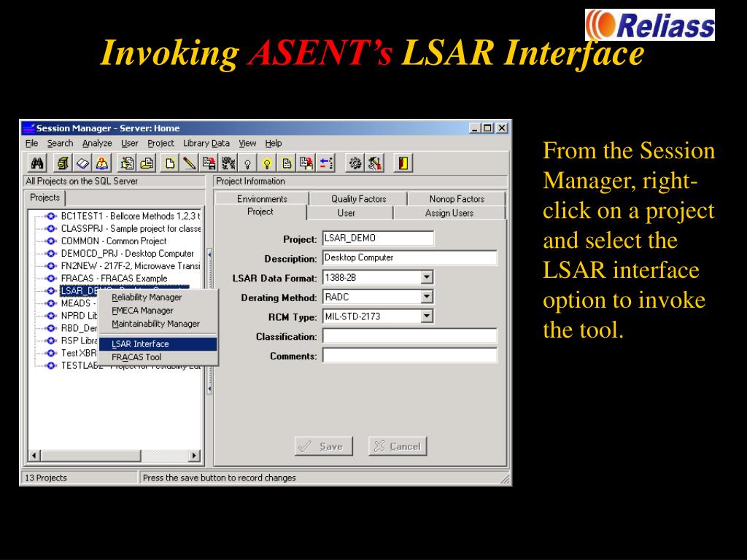Choose Reliability Manager from context menu
Image resolution: width=747 pixels, height=560 pixels.
coord(158,297)
